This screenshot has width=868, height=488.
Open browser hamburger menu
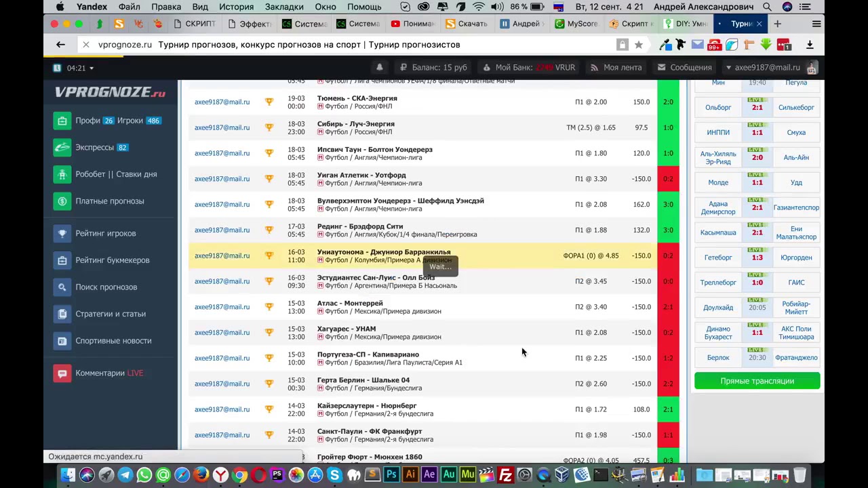point(816,24)
